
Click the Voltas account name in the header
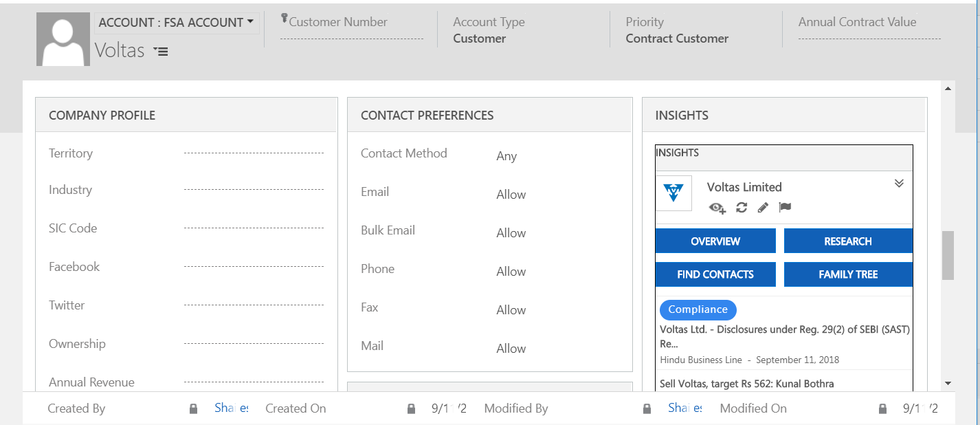click(120, 51)
